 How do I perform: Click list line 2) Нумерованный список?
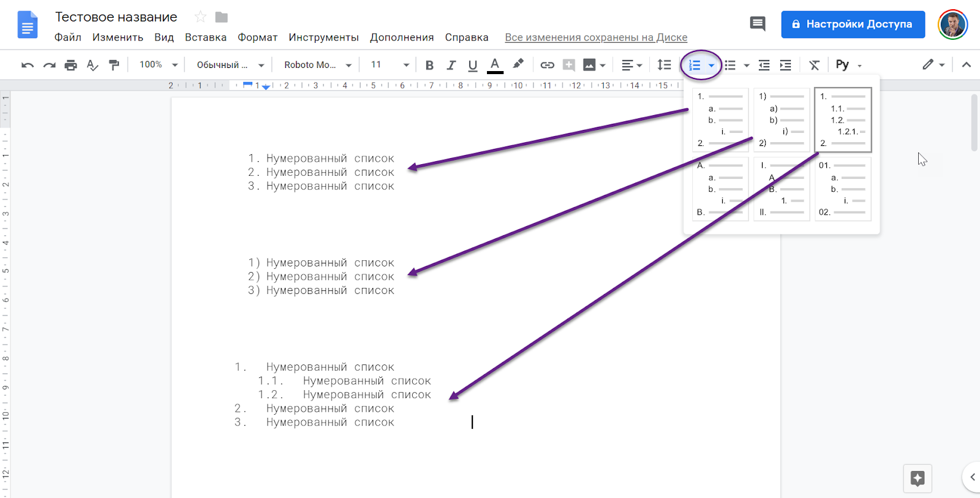click(321, 277)
